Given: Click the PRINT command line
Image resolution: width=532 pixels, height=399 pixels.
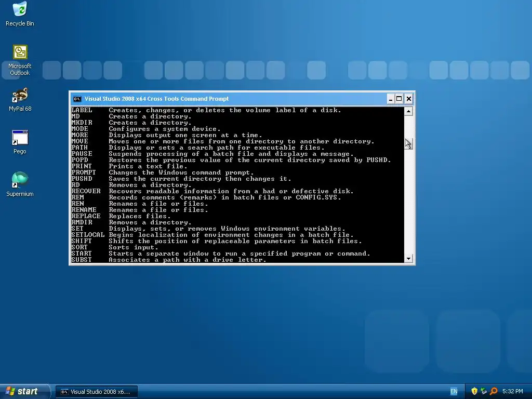Looking at the screenshot, I should [129, 166].
